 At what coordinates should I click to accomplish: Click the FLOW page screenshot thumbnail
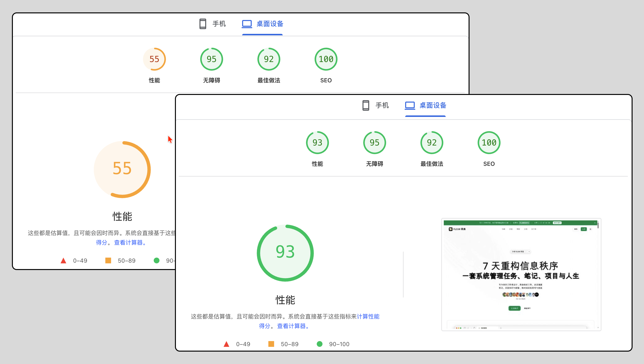[521, 275]
